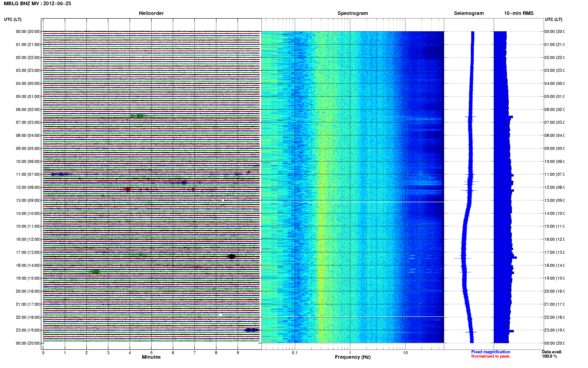Click the red 'Normalised to peak' legend text
This screenshot has height=368, width=588.
490,356
